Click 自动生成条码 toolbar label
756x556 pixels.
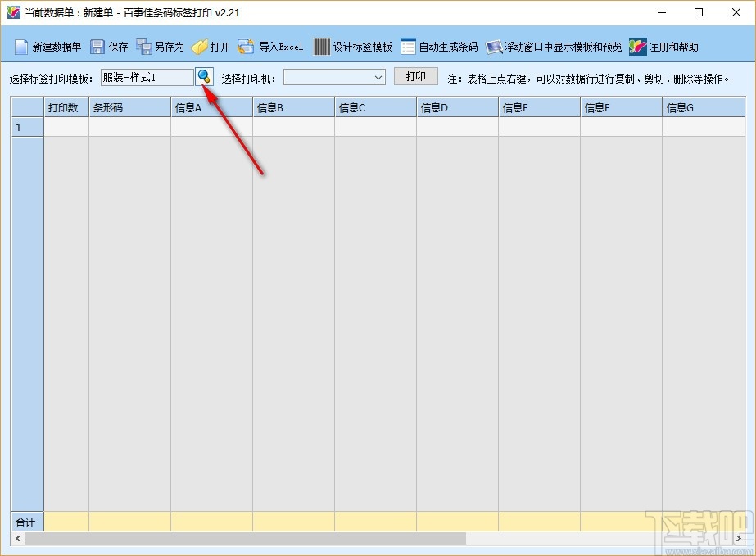pyautogui.click(x=448, y=47)
